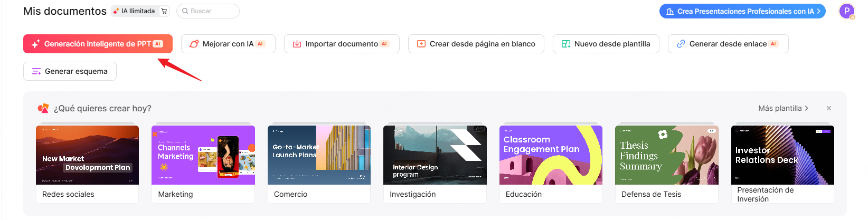This screenshot has width=868, height=220.
Task: Open Interior Design program thumbnail
Action: point(435,155)
